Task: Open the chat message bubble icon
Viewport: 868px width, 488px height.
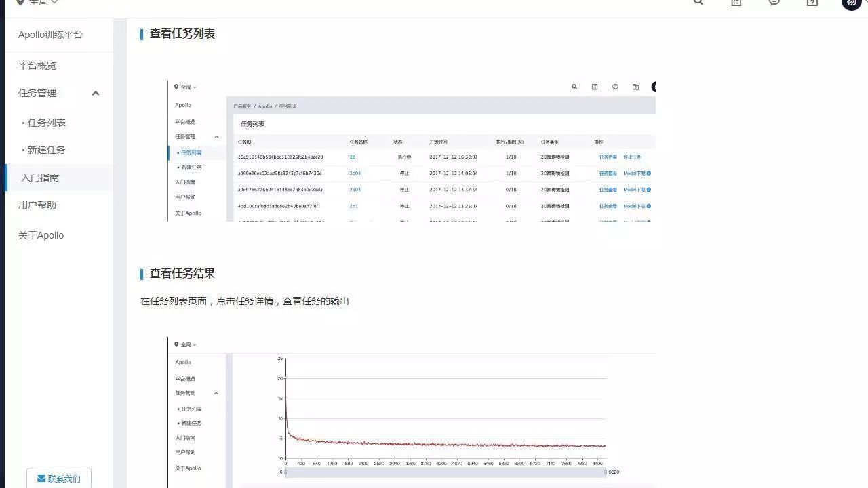Action: coord(774,2)
